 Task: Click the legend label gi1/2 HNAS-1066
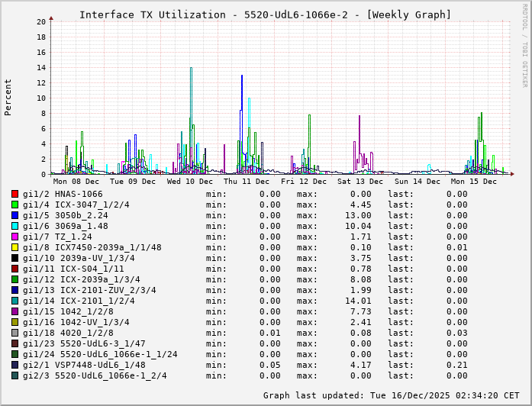click(63, 194)
